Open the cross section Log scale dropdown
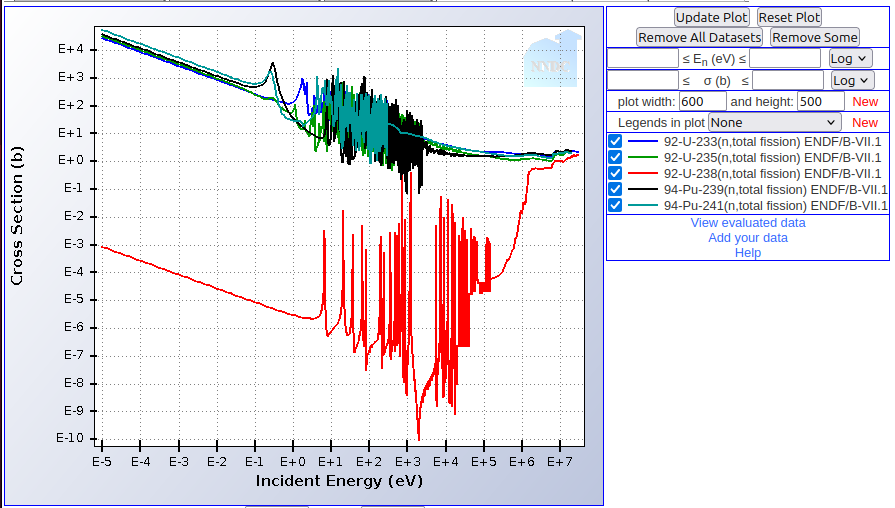The width and height of the screenshot is (895, 508). pyautogui.click(x=852, y=80)
